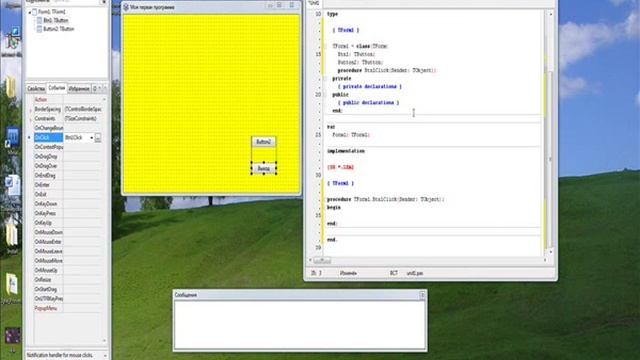Select Button2: TButton in the component tree
The image size is (640, 360).
point(58,29)
